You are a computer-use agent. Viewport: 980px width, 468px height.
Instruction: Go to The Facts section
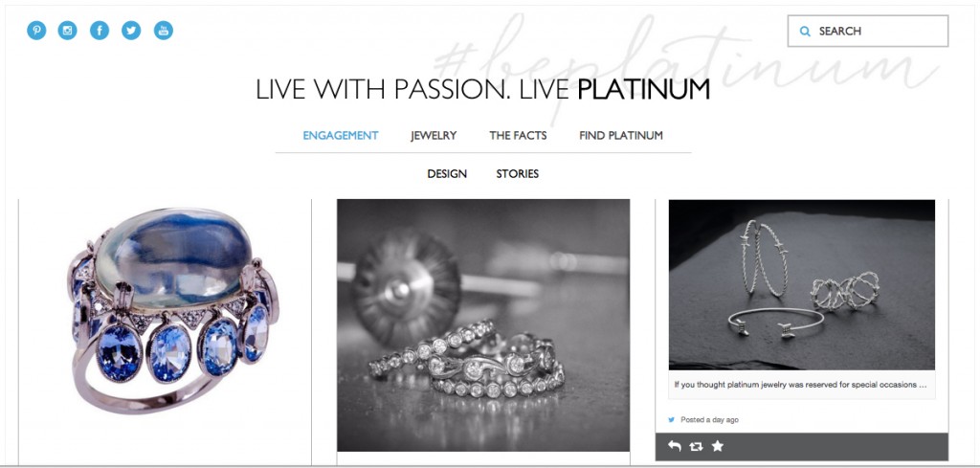[518, 136]
